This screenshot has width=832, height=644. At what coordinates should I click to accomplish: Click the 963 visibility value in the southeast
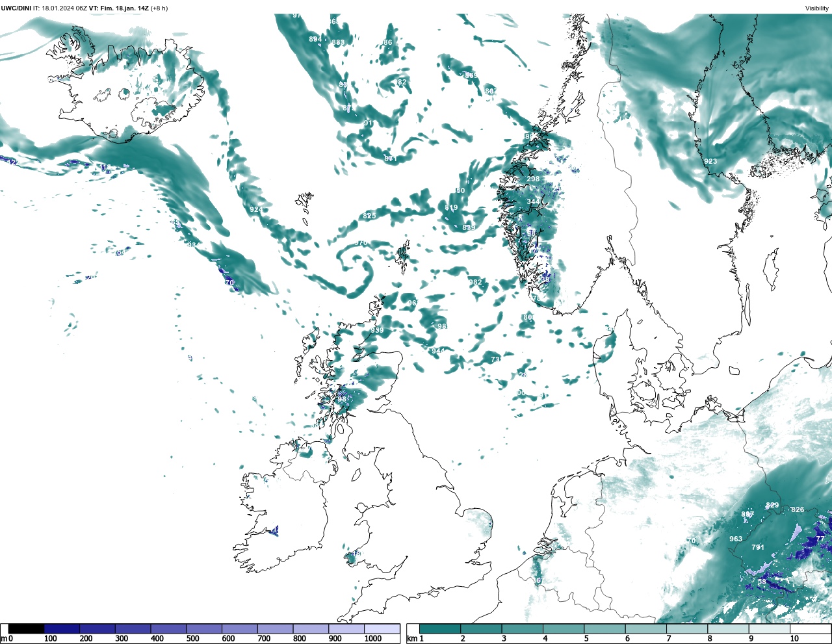coord(736,539)
